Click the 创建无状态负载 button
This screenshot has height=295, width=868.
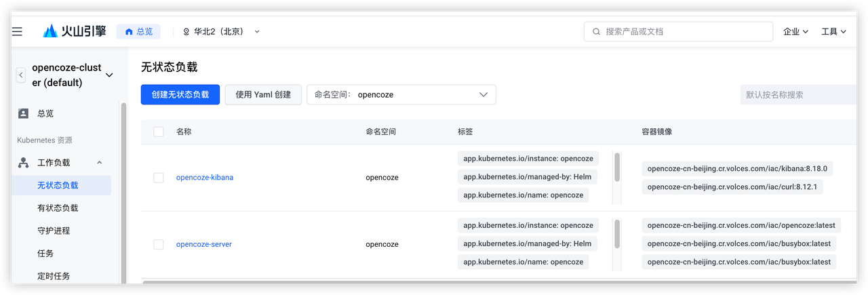pos(180,95)
